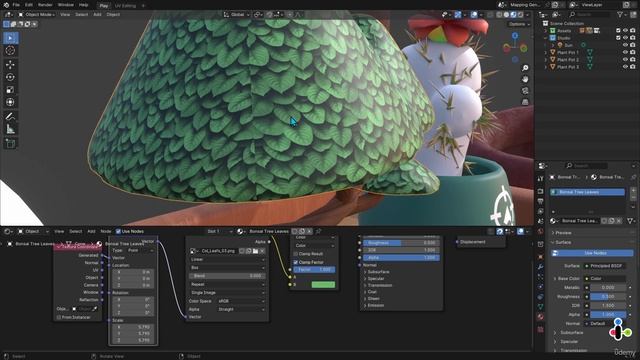The width and height of the screenshot is (640, 360).
Task: Activate the Rotate tool
Action: click(x=10, y=77)
